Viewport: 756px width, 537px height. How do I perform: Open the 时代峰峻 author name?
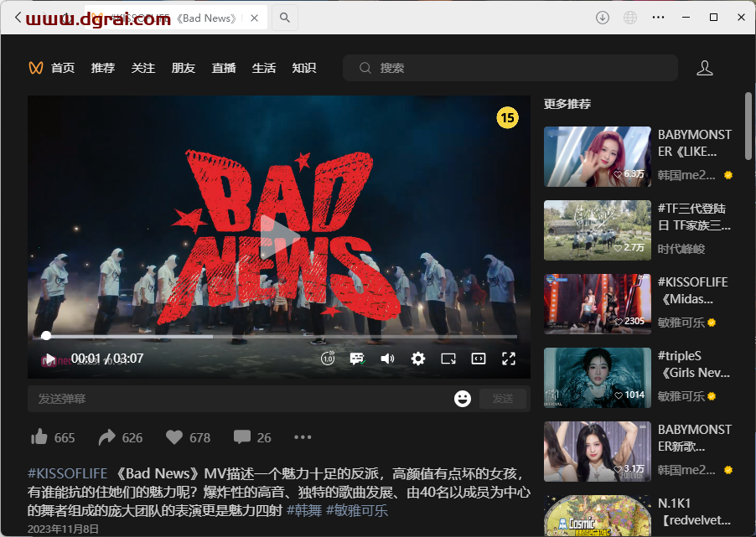pos(681,249)
